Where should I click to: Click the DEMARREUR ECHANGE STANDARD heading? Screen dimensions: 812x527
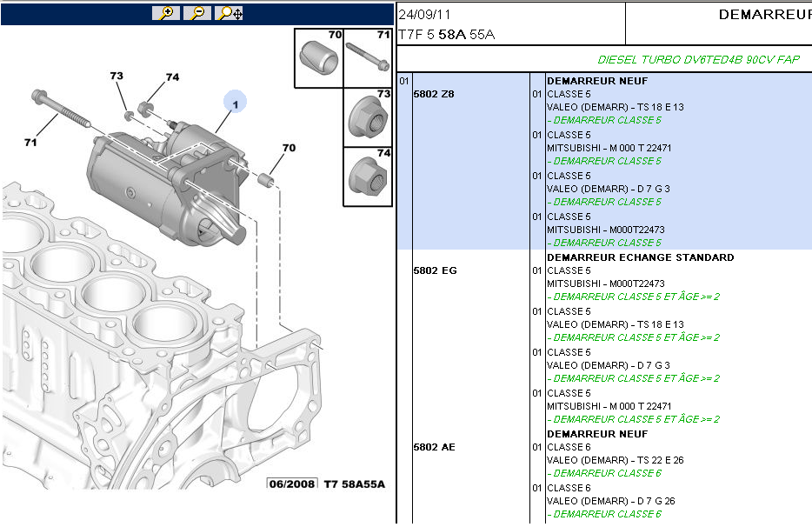pos(640,257)
